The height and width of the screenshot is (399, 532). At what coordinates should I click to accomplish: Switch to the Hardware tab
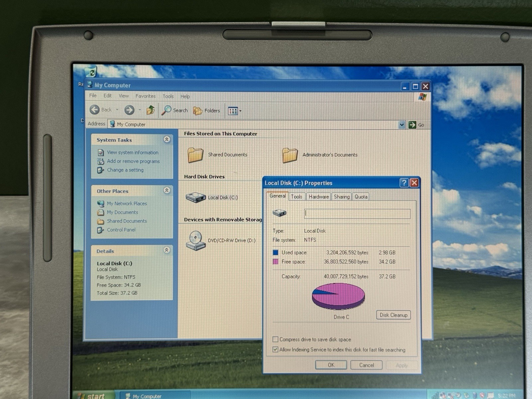(x=319, y=197)
